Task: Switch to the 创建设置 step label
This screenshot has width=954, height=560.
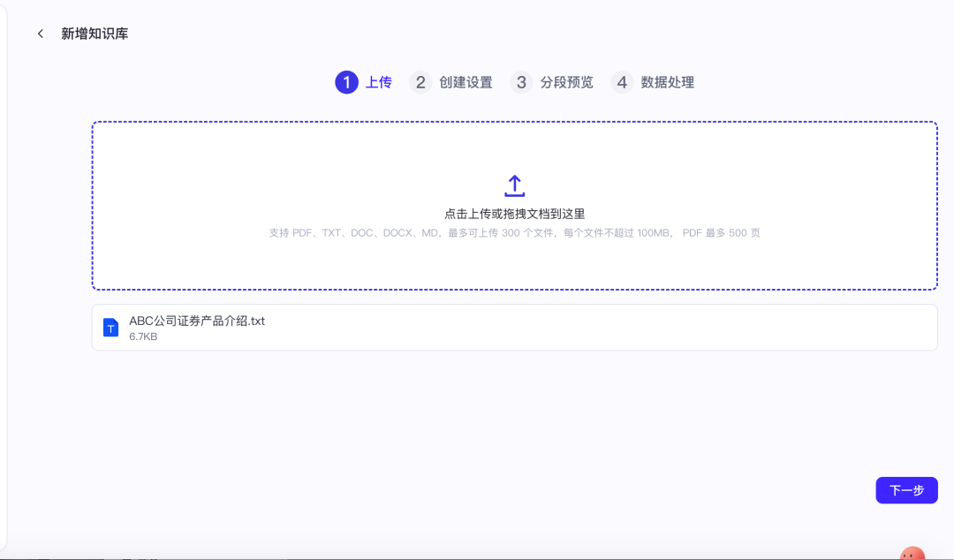Action: click(x=466, y=82)
